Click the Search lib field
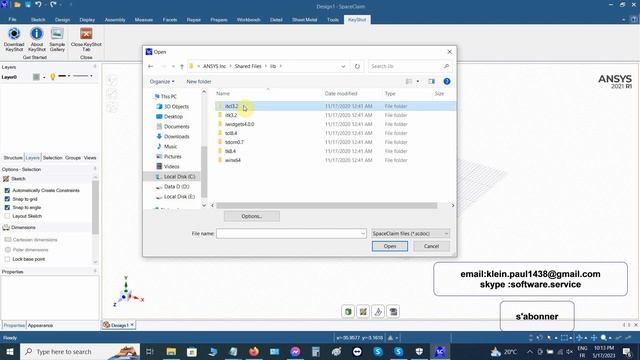 410,66
